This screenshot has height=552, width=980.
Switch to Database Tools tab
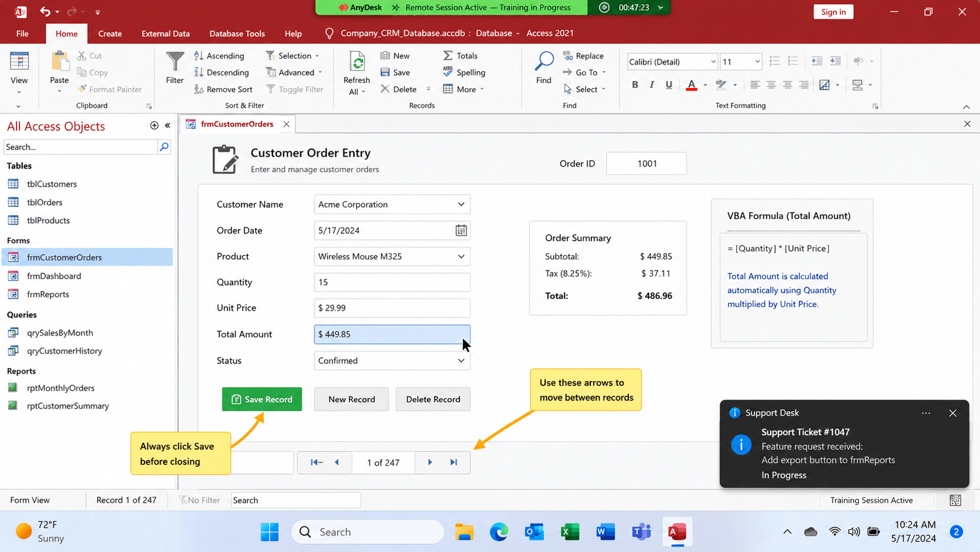(x=237, y=33)
